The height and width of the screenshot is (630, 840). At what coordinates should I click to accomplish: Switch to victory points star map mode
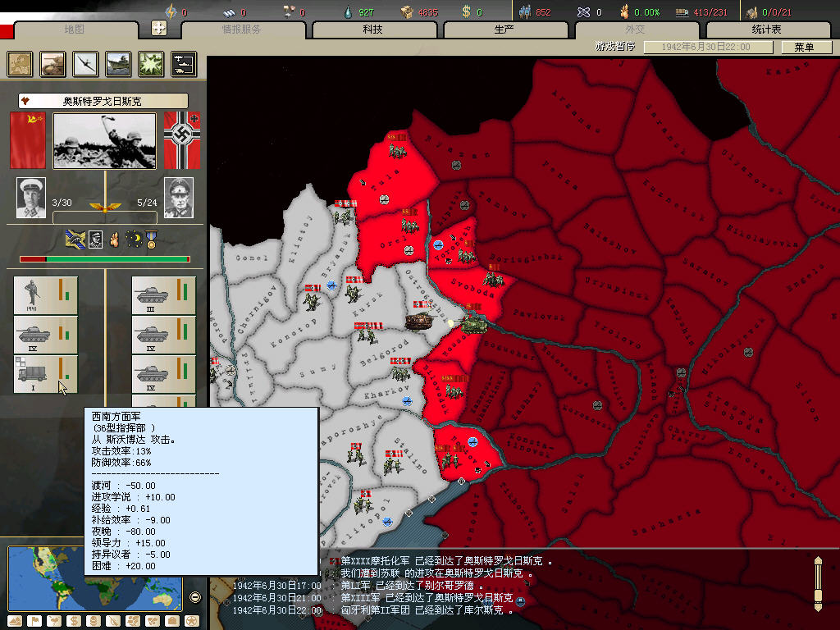(191, 621)
